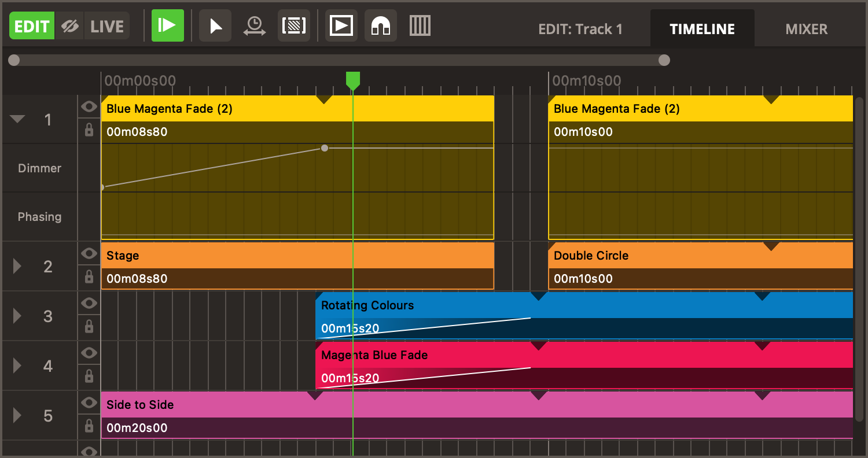Select the arrow pointer tool
This screenshot has height=458, width=868.
point(215,26)
